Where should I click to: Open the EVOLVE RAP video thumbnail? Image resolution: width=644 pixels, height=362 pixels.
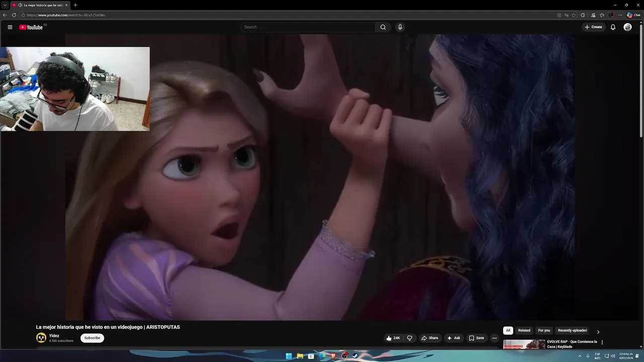coord(524,344)
